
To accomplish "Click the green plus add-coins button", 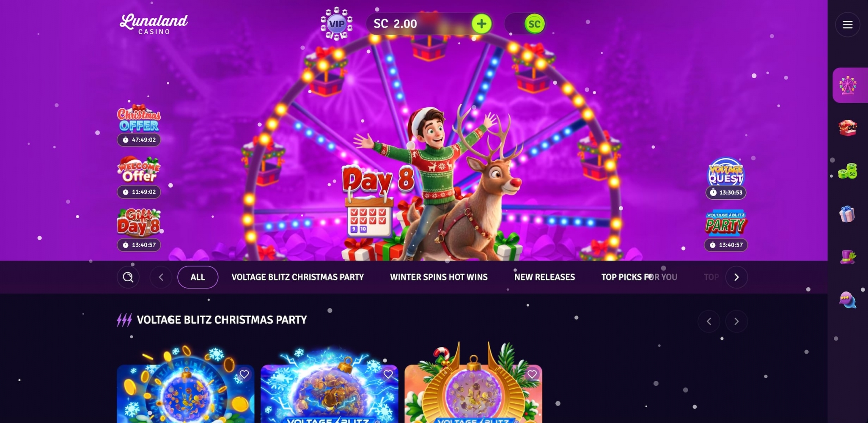I will (x=481, y=24).
